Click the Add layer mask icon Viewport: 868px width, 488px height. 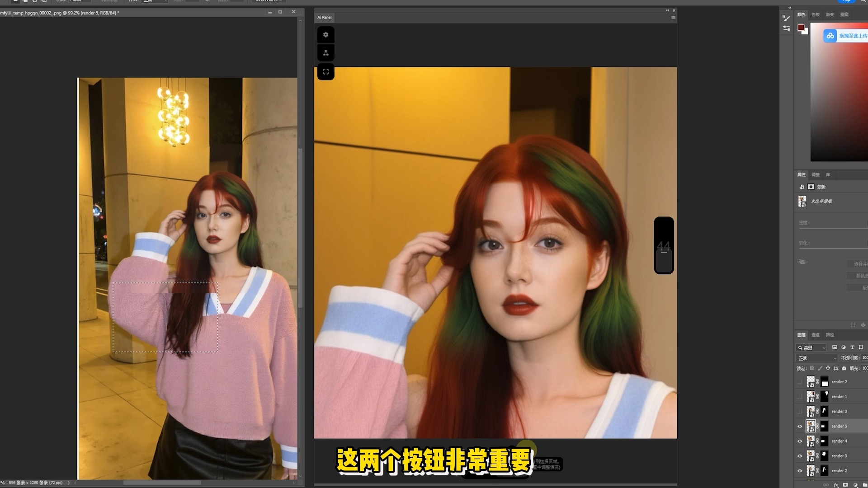tap(845, 485)
